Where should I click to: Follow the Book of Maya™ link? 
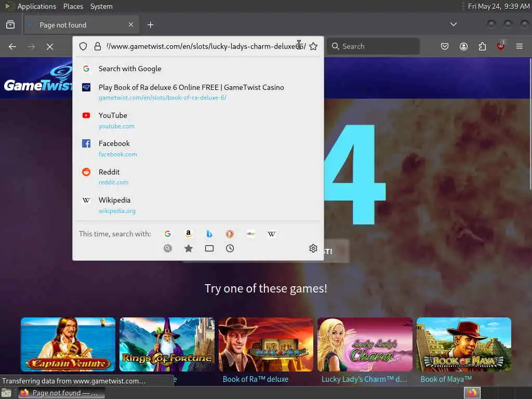[x=446, y=379]
